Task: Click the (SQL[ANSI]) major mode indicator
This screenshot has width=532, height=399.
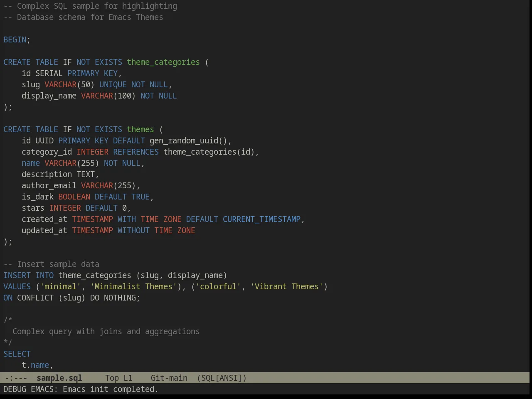Action: (222, 378)
